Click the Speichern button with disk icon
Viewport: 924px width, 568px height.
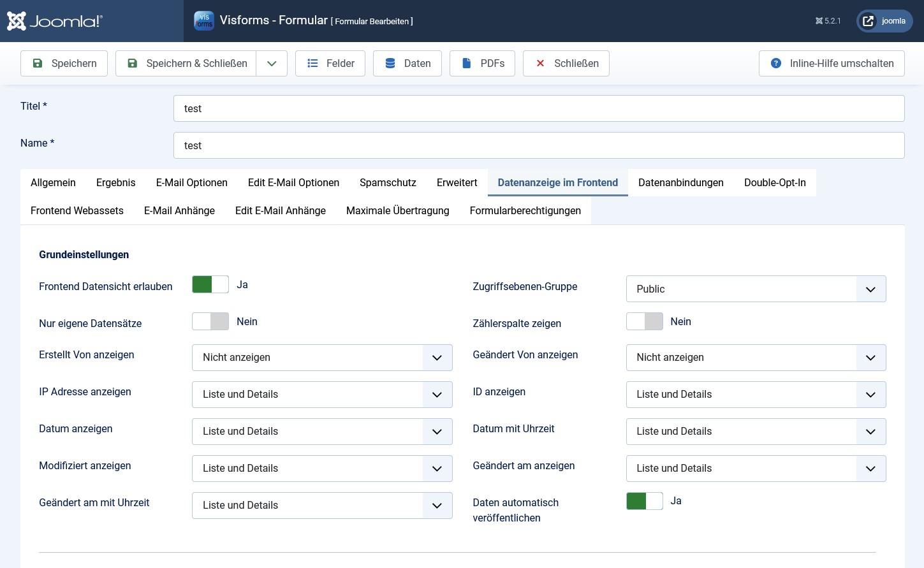tap(64, 63)
